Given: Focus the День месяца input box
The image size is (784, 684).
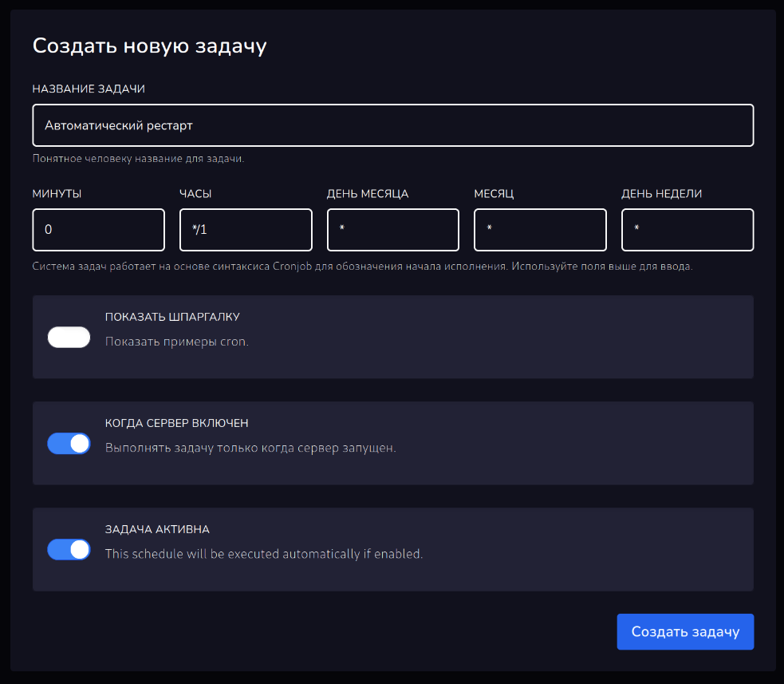Looking at the screenshot, I should coord(392,230).
